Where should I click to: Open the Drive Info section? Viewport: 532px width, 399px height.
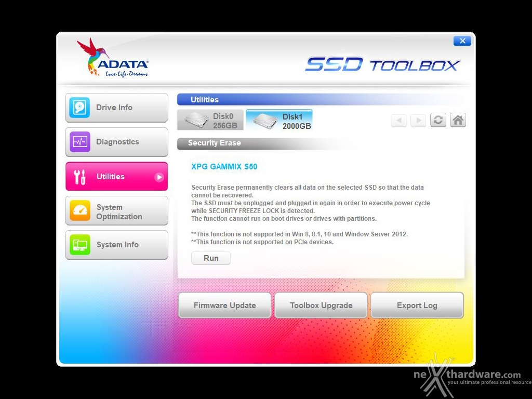116,108
